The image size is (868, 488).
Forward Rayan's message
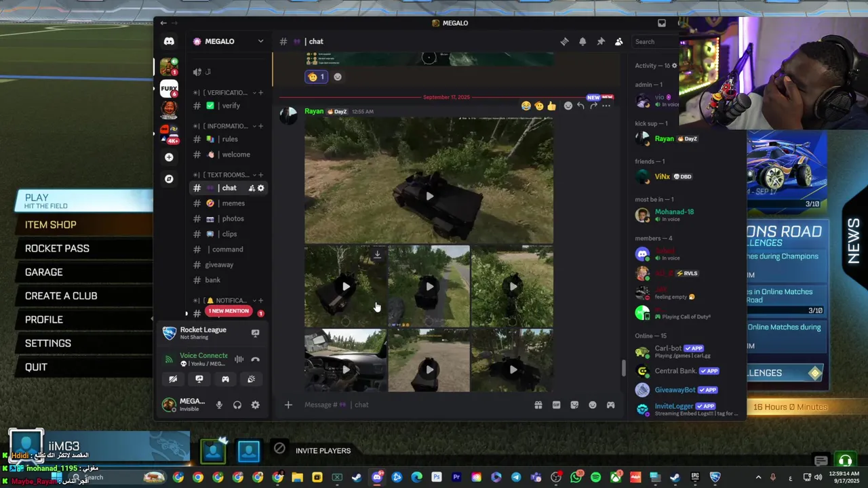point(593,106)
